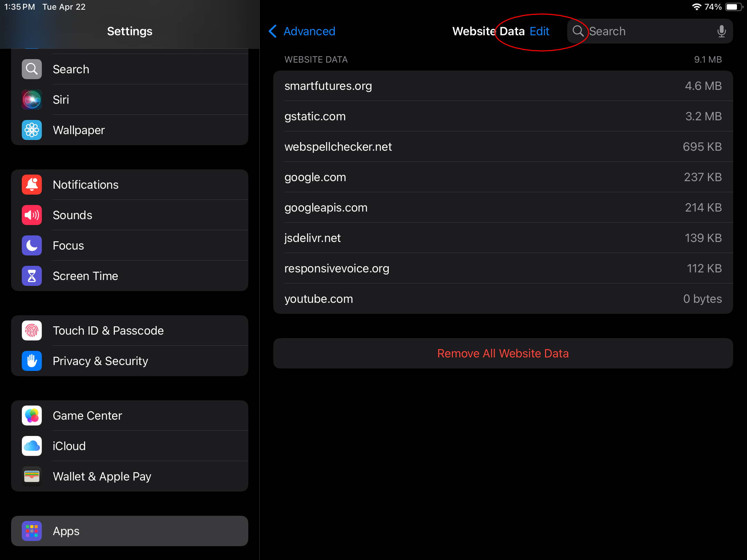Tap the battery status icon

pyautogui.click(x=734, y=7)
